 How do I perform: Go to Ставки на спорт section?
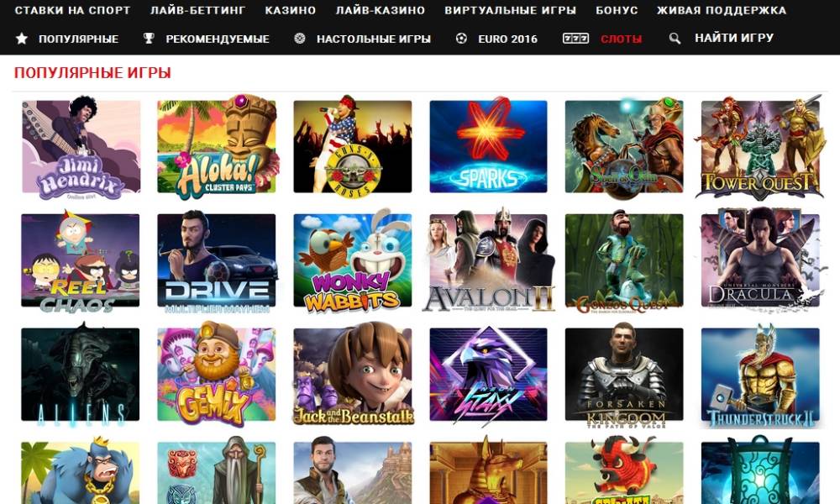(72, 10)
